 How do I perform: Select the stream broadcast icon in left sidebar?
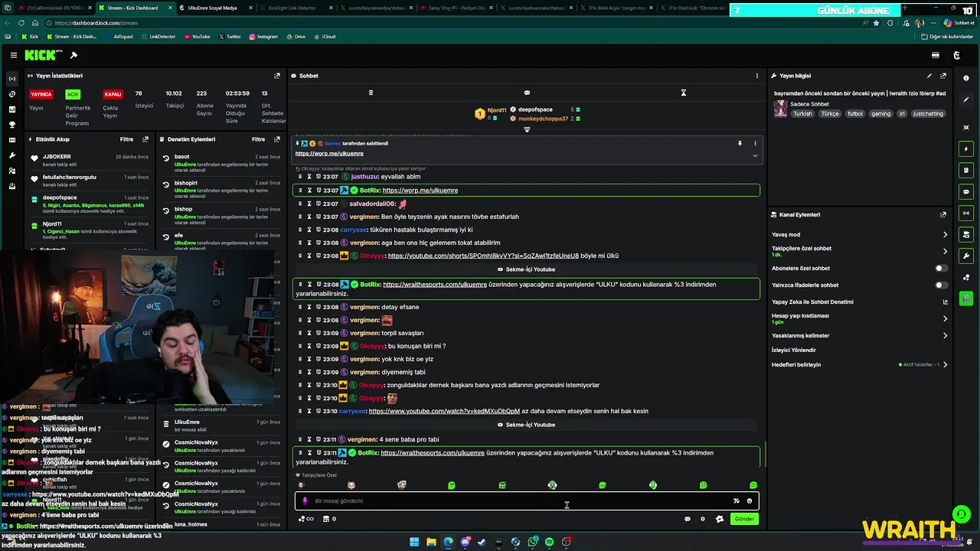click(x=11, y=79)
